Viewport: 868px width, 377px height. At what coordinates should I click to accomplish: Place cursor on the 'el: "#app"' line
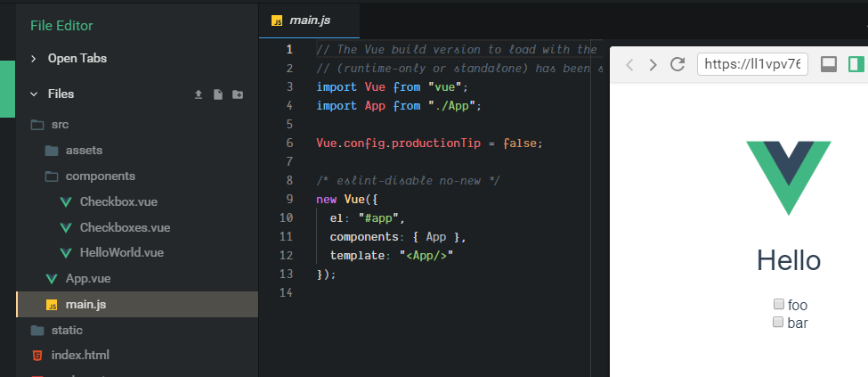coord(368,217)
